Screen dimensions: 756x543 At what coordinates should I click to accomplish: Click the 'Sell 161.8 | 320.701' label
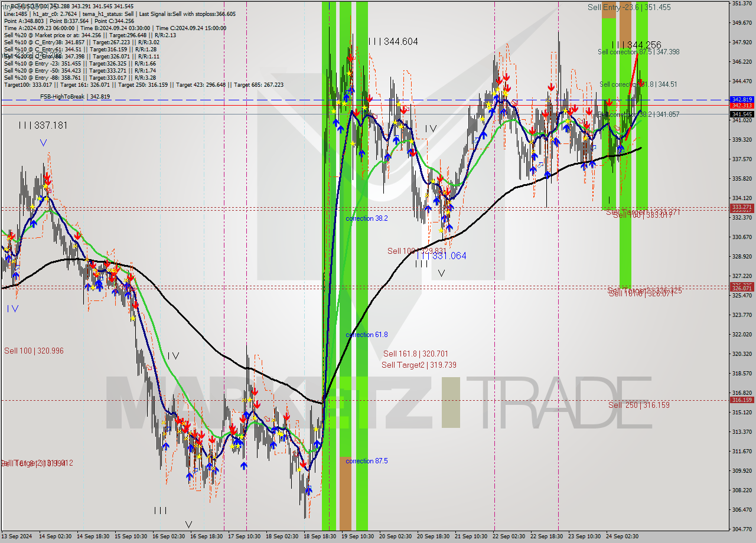click(x=415, y=354)
